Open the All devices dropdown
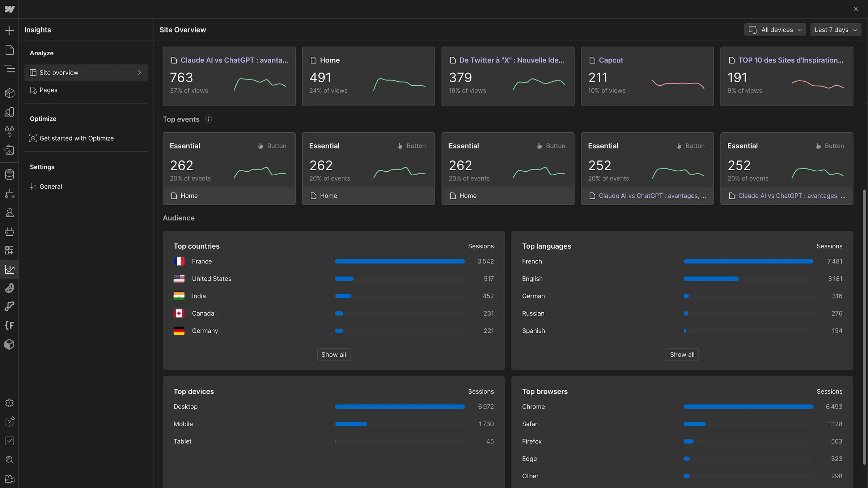Image resolution: width=868 pixels, height=488 pixels. [x=775, y=30]
